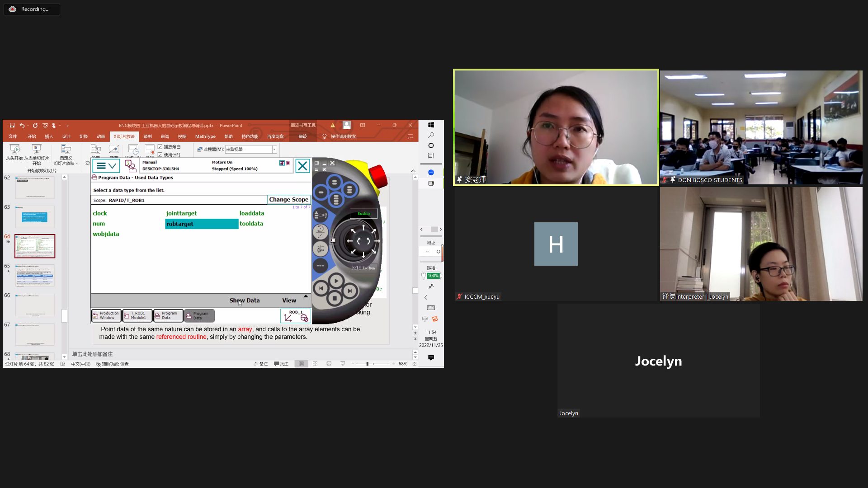Click the save icon in title bar
Image resolution: width=868 pixels, height=488 pixels.
(x=12, y=126)
